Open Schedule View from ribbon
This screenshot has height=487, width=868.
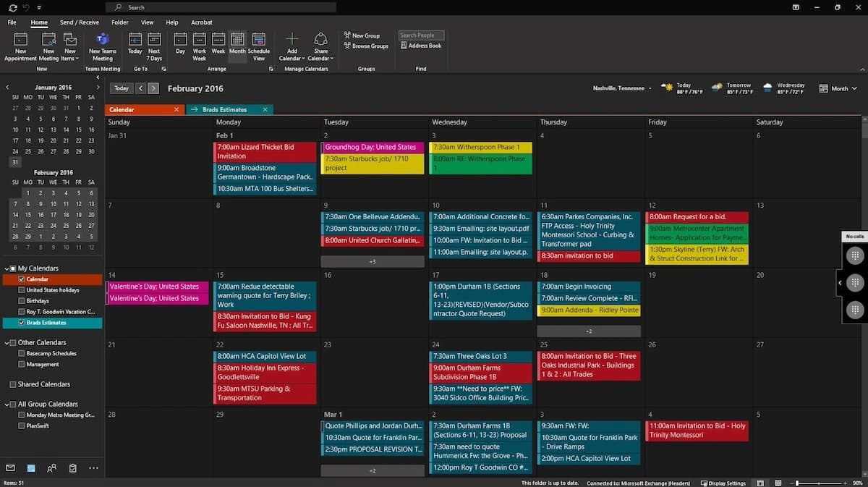tap(258, 40)
